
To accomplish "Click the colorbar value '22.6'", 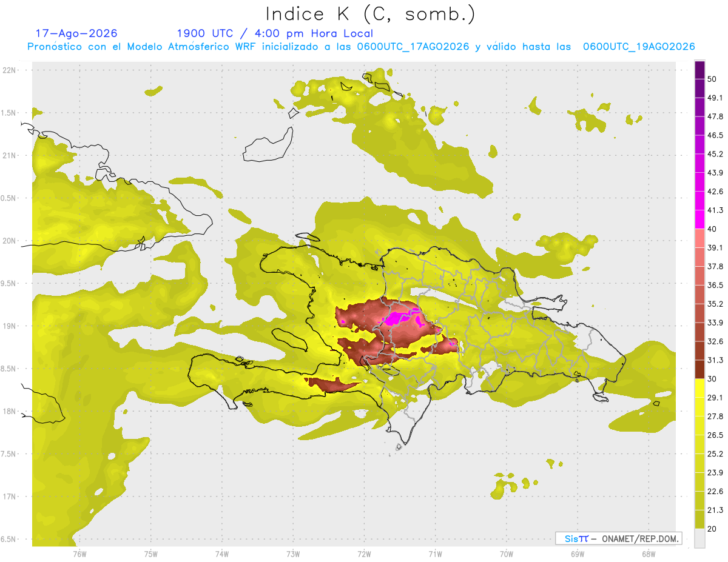I will (716, 492).
